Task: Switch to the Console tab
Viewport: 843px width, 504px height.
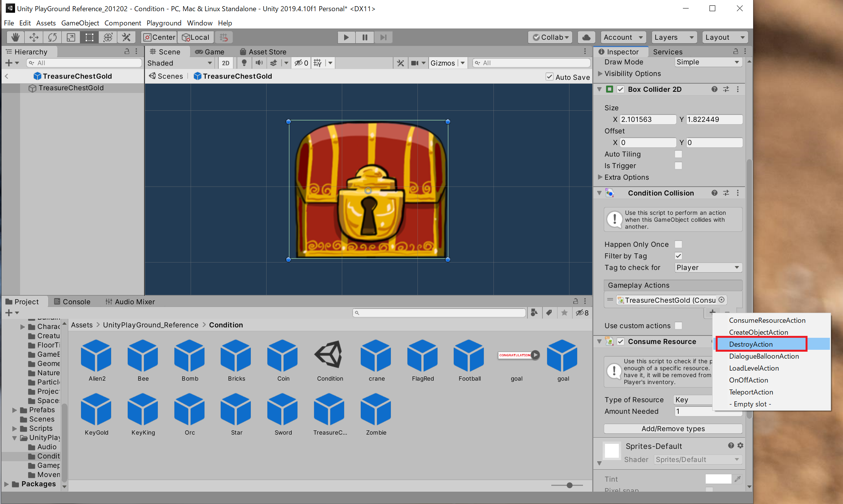Action: (72, 302)
